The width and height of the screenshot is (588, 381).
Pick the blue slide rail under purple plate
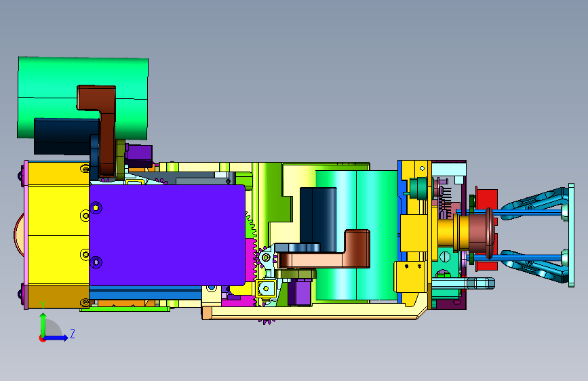146,293
